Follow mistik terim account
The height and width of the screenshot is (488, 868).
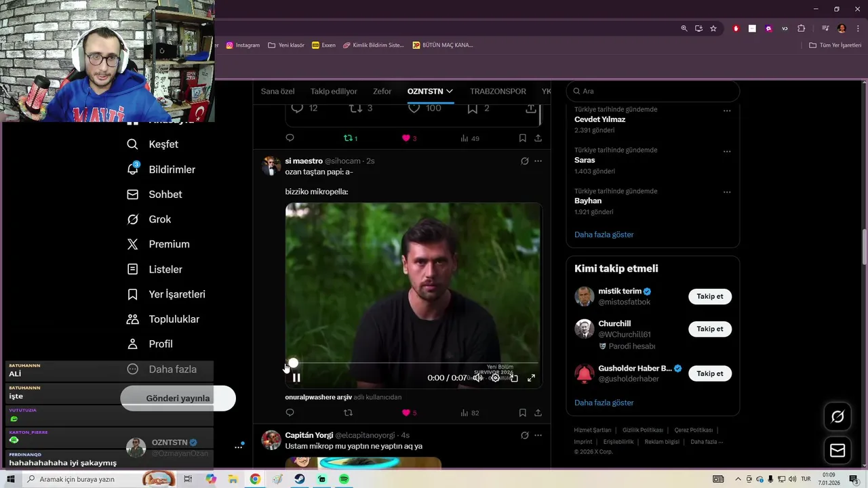710,296
